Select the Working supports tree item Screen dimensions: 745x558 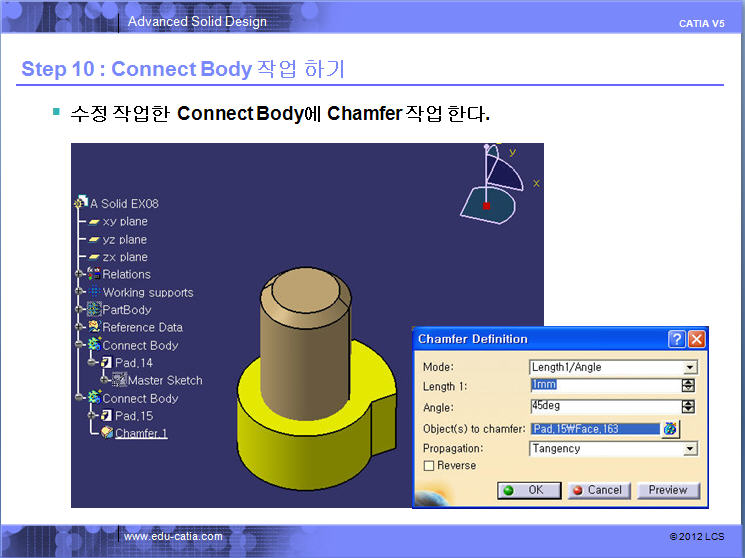tap(147, 292)
